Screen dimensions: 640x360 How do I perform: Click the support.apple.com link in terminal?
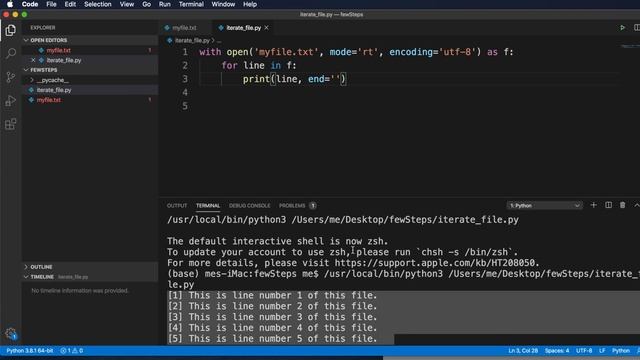[x=435, y=263]
